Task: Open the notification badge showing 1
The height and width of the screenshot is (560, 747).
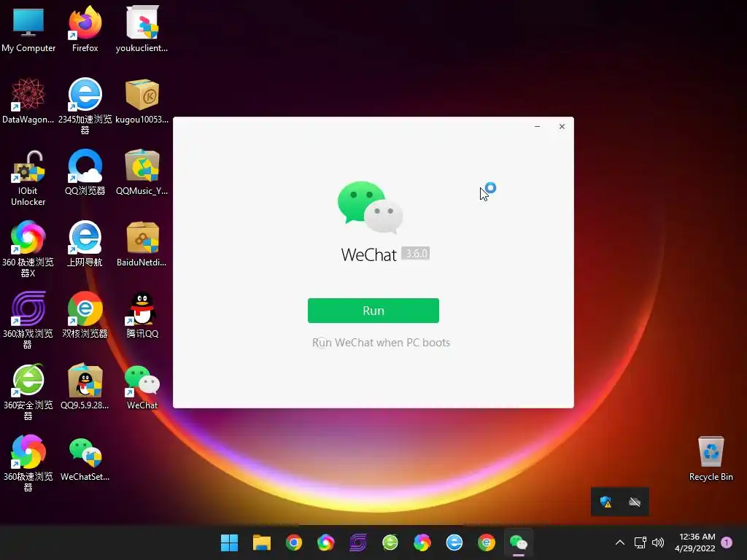Action: 727,542
